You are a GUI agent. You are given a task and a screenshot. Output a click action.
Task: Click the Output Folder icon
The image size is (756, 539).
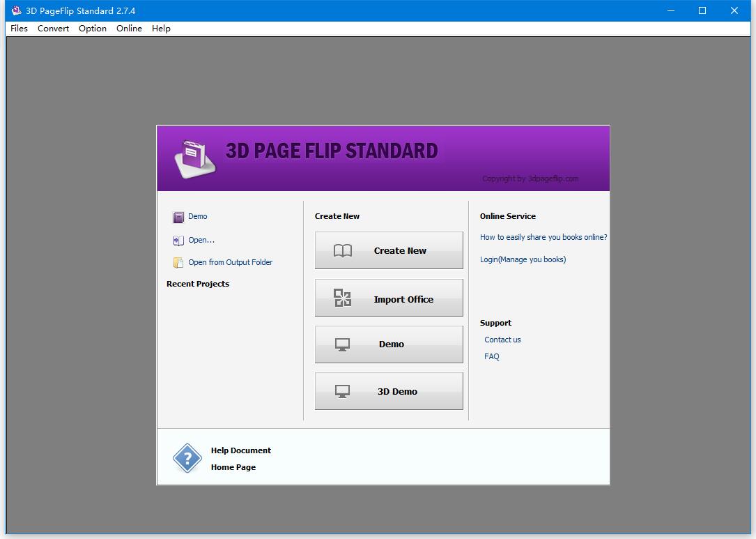click(x=178, y=262)
